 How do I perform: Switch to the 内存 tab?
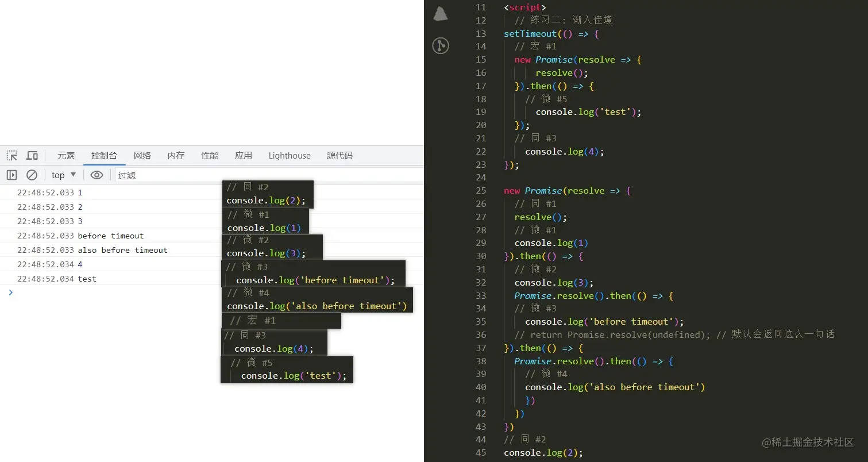176,156
